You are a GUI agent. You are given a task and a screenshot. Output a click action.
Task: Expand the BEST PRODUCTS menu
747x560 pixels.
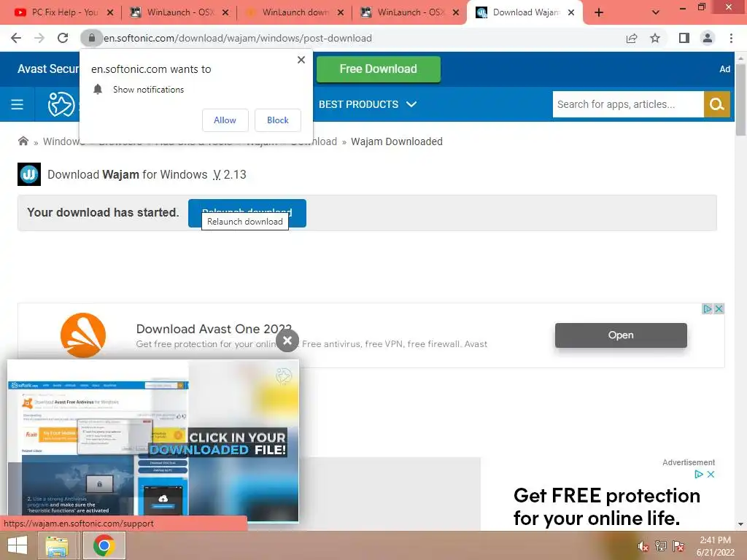368,104
